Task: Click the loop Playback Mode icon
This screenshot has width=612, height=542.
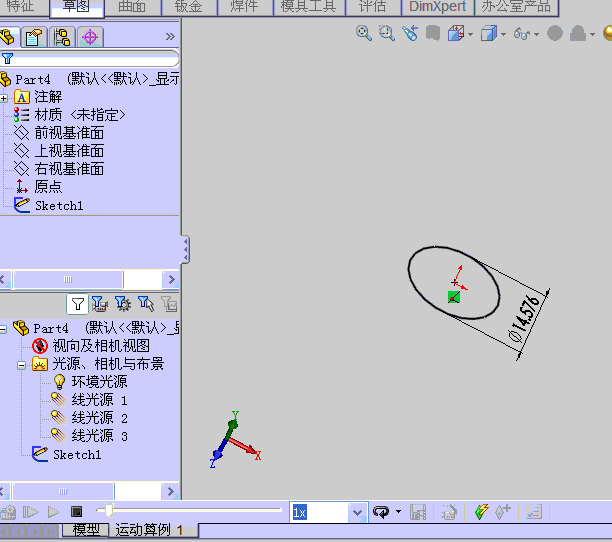Action: [381, 512]
